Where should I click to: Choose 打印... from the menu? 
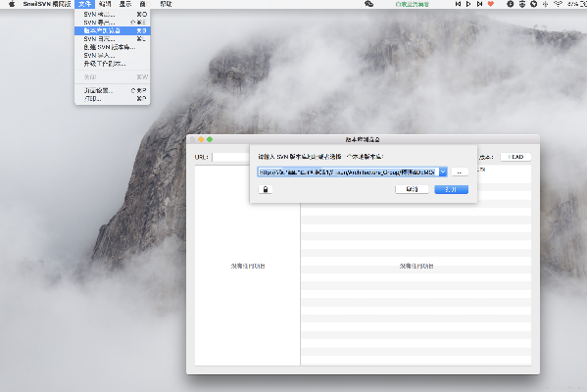[x=113, y=99]
